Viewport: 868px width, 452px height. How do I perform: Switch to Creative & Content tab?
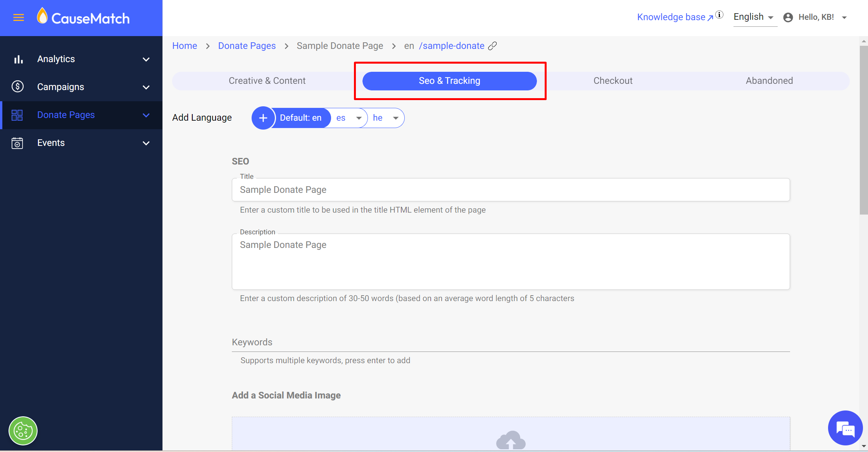267,81
